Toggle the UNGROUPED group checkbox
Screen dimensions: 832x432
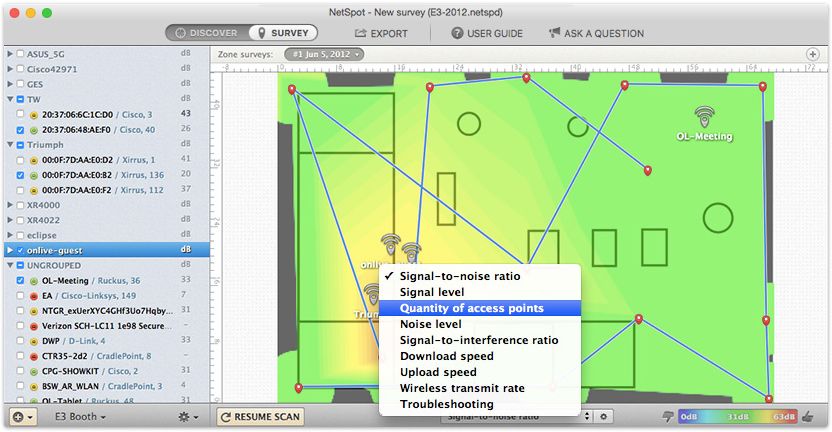click(x=20, y=265)
